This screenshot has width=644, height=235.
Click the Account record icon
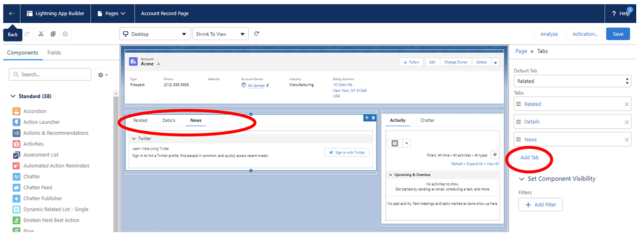(134, 62)
